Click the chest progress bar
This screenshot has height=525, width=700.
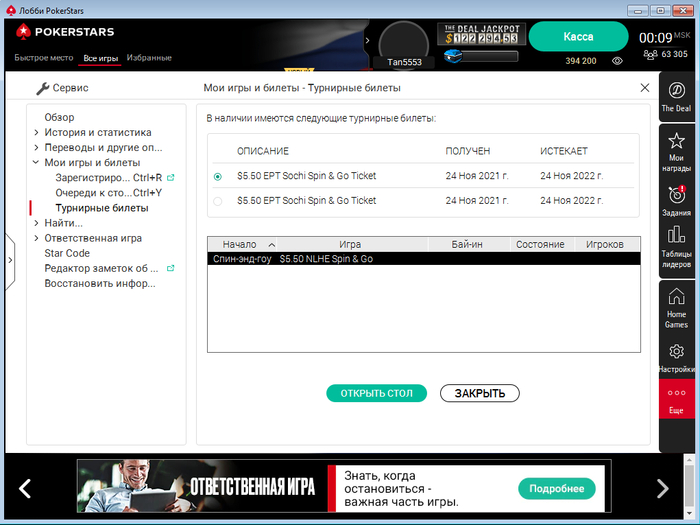coord(490,57)
